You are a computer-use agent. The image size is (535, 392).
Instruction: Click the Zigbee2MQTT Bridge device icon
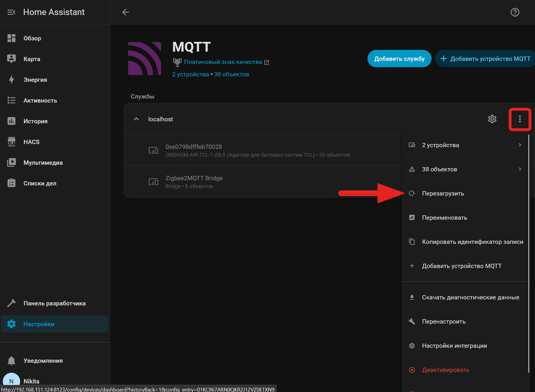[153, 182]
